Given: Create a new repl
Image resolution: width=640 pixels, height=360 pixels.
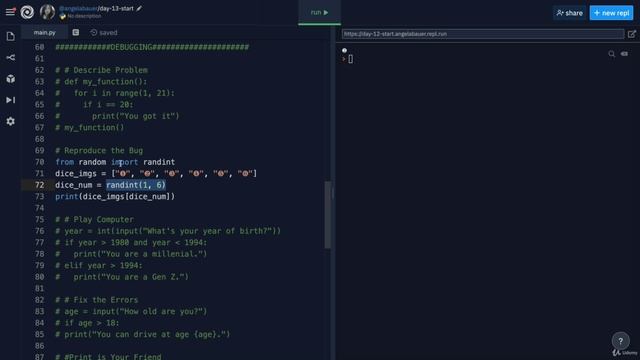Looking at the screenshot, I should (x=611, y=13).
